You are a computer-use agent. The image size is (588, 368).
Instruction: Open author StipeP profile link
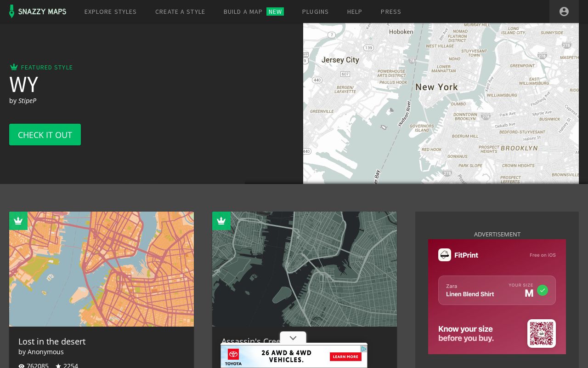click(27, 100)
